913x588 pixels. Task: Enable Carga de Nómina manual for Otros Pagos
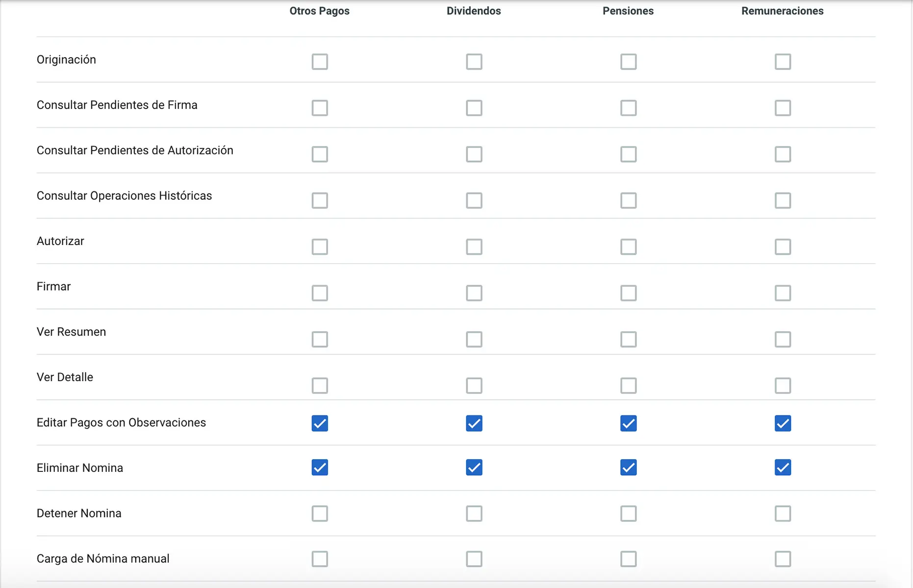click(x=320, y=559)
